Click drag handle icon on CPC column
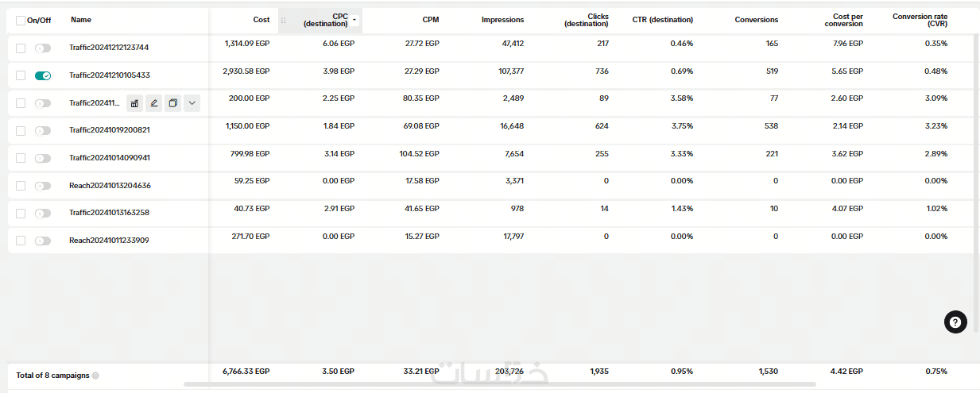The height and width of the screenshot is (393, 980). coord(284,21)
